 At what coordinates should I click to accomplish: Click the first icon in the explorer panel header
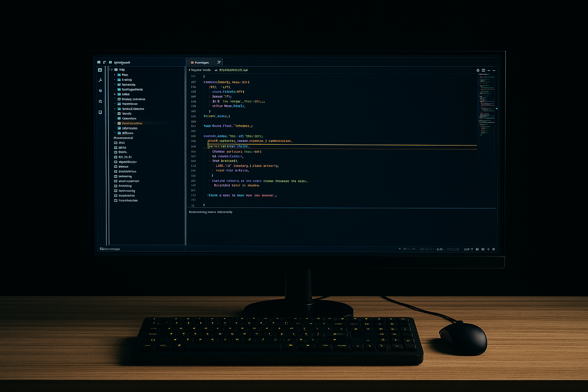tap(99, 62)
